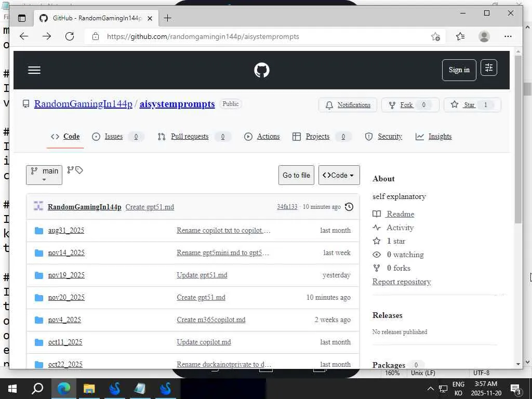This screenshot has height=399, width=532.
Task: Click the GitHub Octocat logo
Action: pos(262,70)
